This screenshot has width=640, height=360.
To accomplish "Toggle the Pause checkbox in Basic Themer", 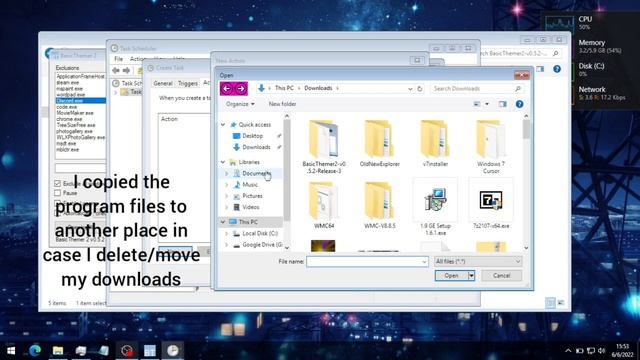I will click(x=58, y=193).
